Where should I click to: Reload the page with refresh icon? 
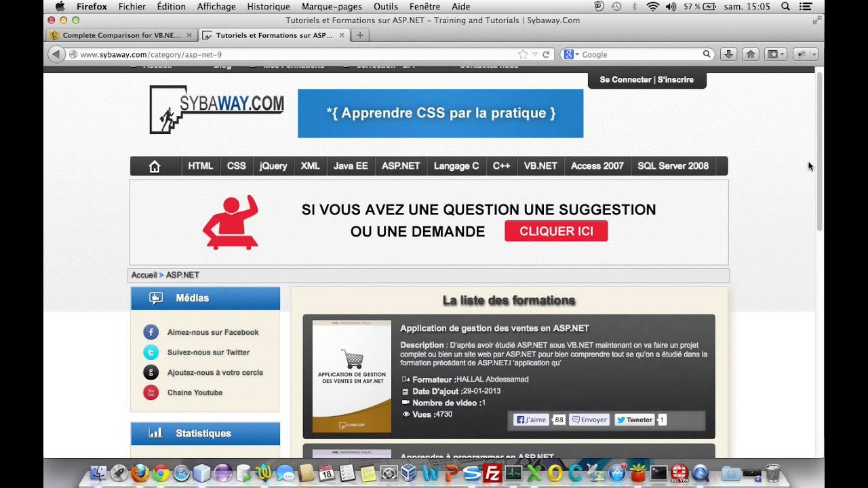546,54
